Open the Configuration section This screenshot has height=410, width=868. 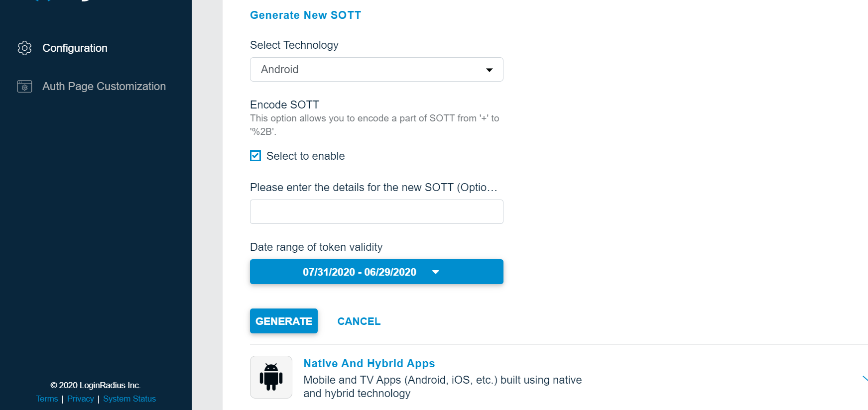[75, 48]
